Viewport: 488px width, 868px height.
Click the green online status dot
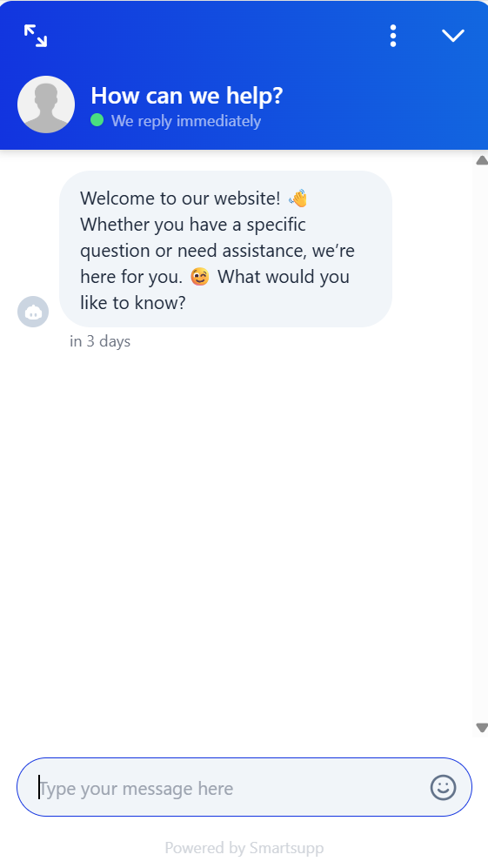click(97, 119)
